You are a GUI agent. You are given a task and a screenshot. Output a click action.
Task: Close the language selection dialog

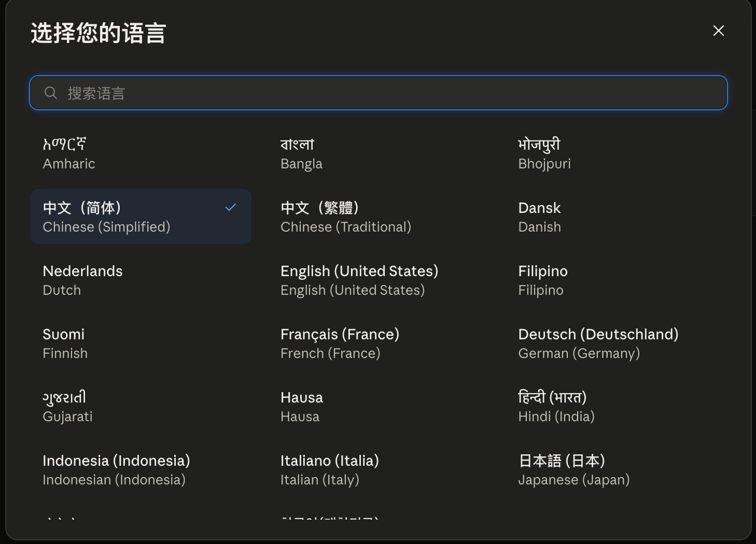point(718,31)
